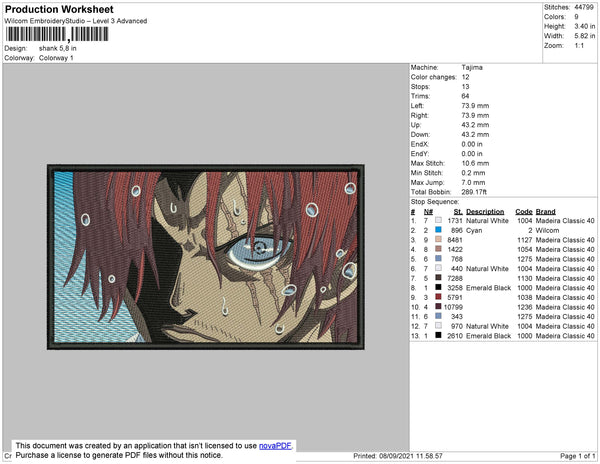This screenshot has width=600, height=464.
Task: Click the 'Colorway 1' value
Action: 56,58
